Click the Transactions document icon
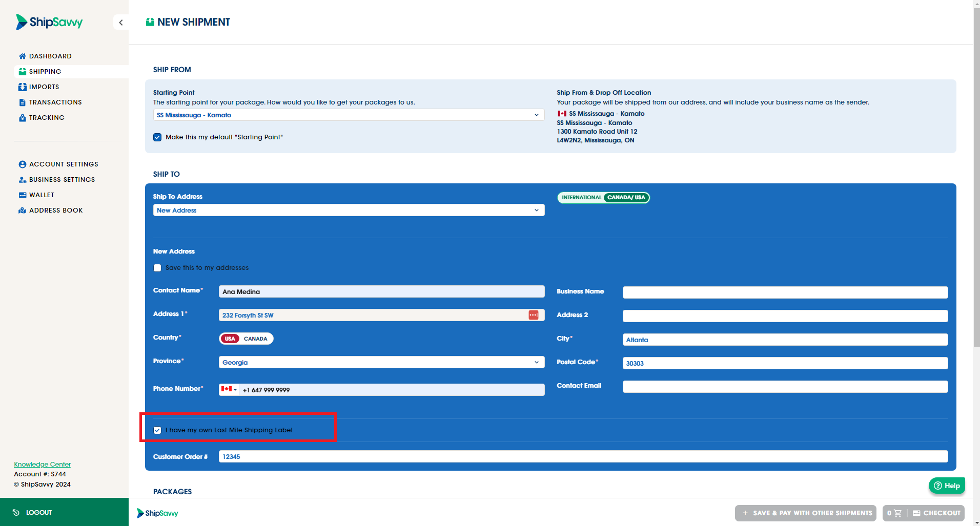The width and height of the screenshot is (980, 526). click(x=23, y=102)
